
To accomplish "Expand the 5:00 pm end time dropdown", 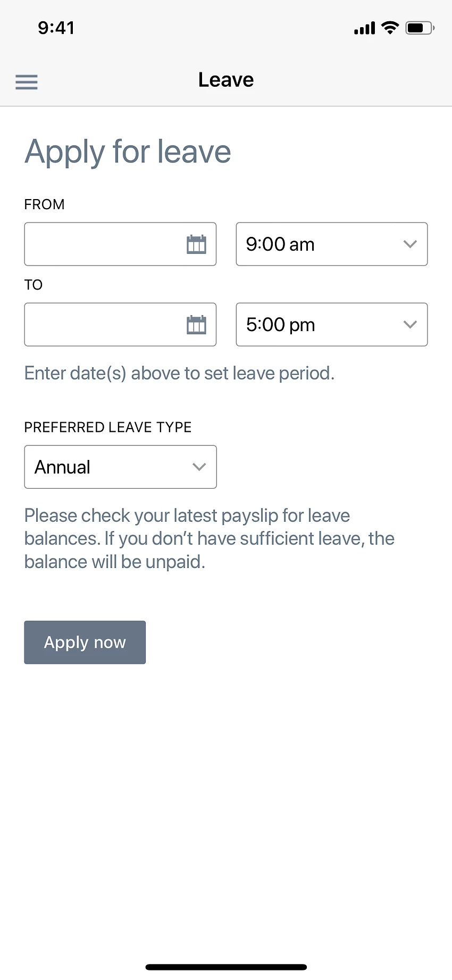I will pyautogui.click(x=332, y=325).
